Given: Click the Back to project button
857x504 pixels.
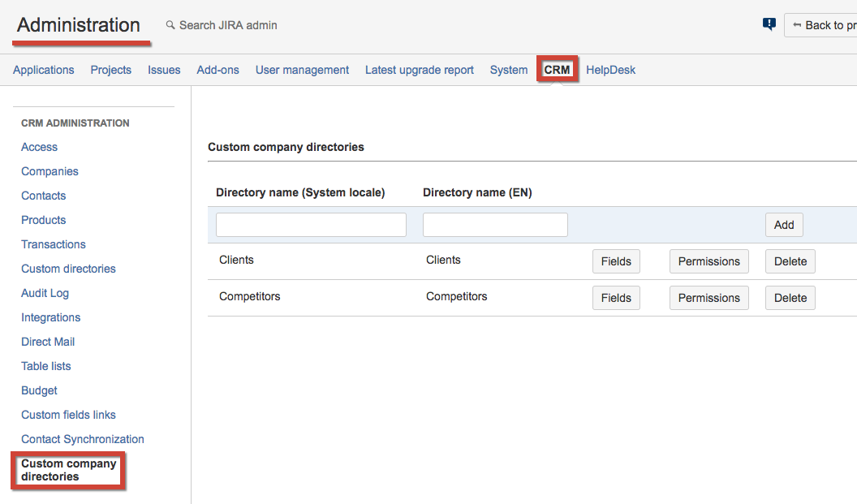Looking at the screenshot, I should pyautogui.click(x=821, y=25).
